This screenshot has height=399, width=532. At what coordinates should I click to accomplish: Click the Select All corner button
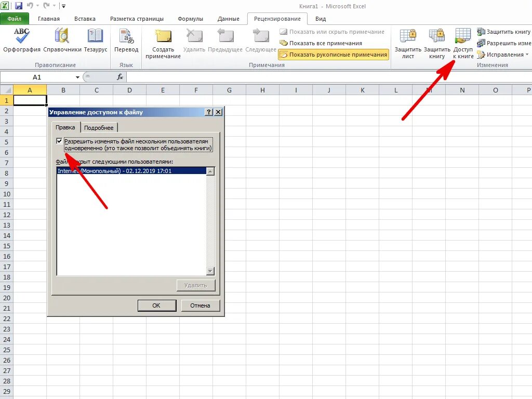[6, 90]
